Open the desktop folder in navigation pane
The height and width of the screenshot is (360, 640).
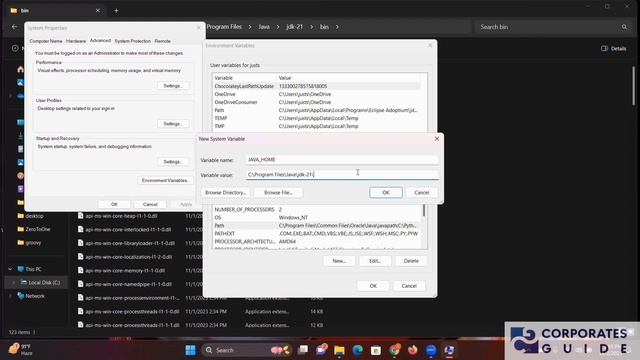(34, 216)
